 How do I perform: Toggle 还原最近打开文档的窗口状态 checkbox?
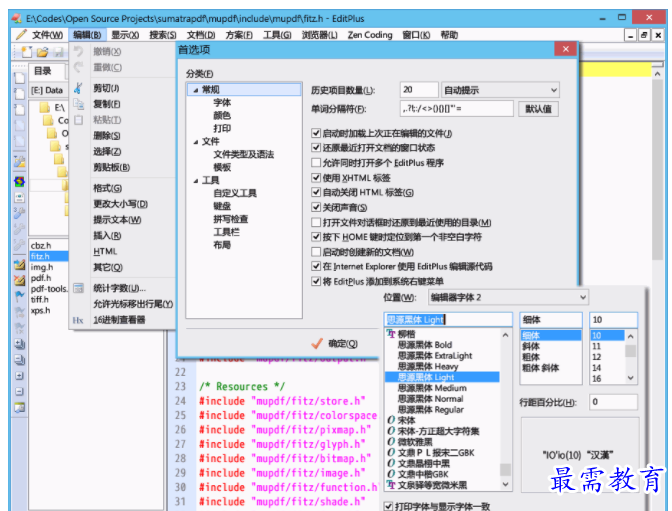point(316,148)
